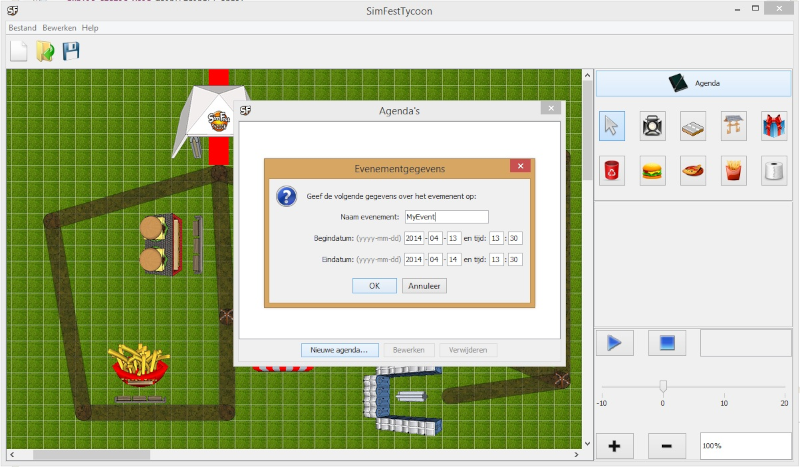Click the simulation speed slider handle
800x467 pixels.
tap(662, 386)
